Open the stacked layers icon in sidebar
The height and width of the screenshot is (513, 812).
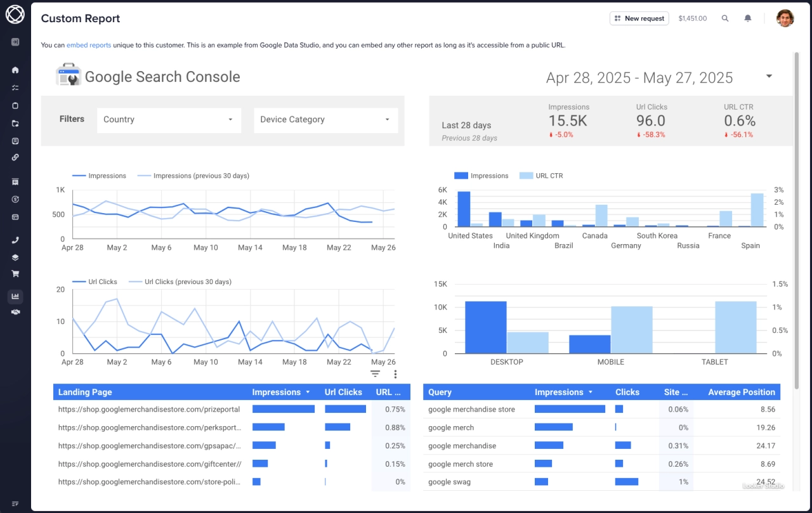[15, 257]
